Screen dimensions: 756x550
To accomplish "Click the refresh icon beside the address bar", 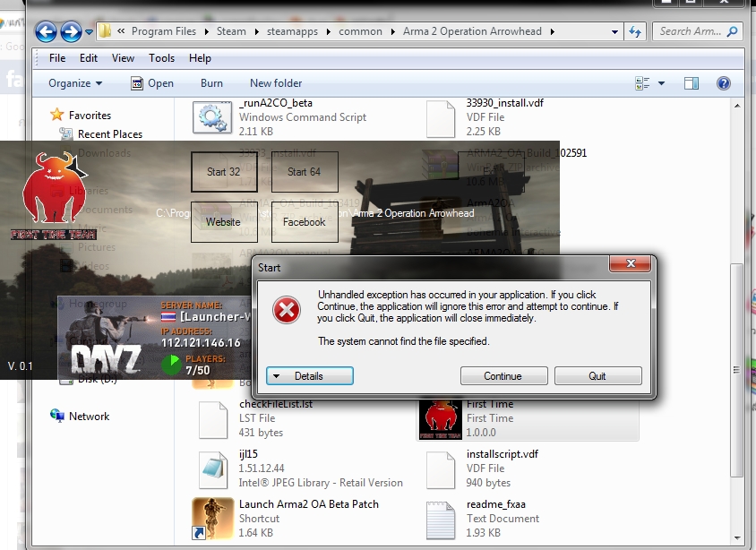I will [635, 32].
